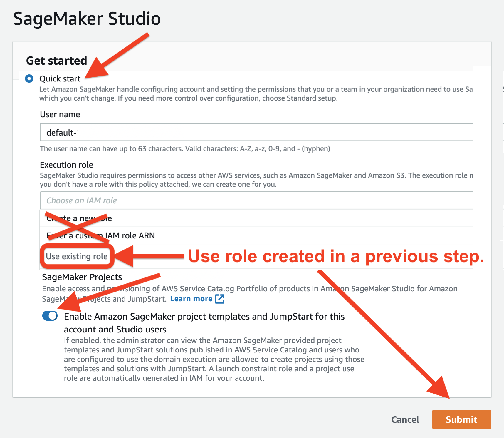Image resolution: width=504 pixels, height=438 pixels.
Task: Click the User name input field
Action: (x=257, y=132)
